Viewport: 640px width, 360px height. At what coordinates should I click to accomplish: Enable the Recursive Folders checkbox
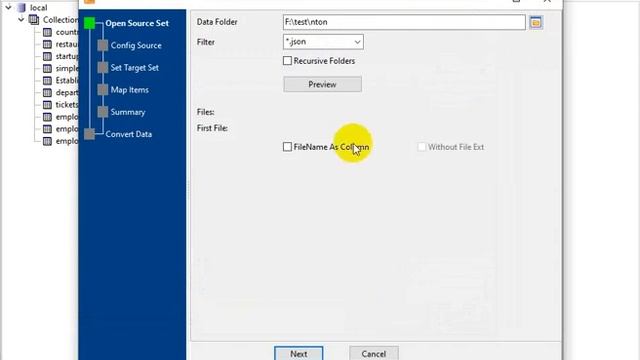tap(287, 61)
